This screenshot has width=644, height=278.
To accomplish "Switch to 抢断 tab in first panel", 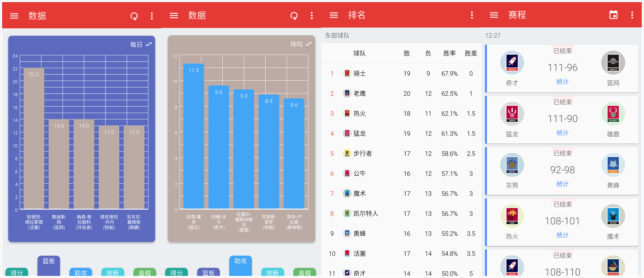I will pos(113,273).
